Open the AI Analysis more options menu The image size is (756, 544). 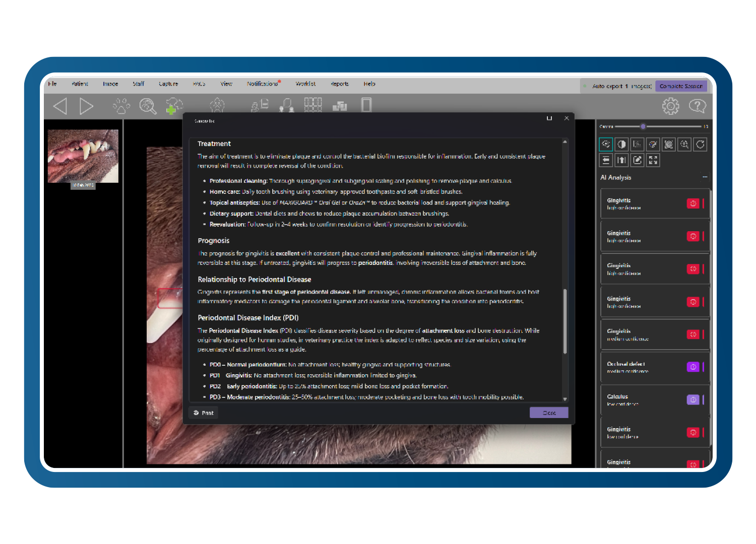click(x=705, y=177)
